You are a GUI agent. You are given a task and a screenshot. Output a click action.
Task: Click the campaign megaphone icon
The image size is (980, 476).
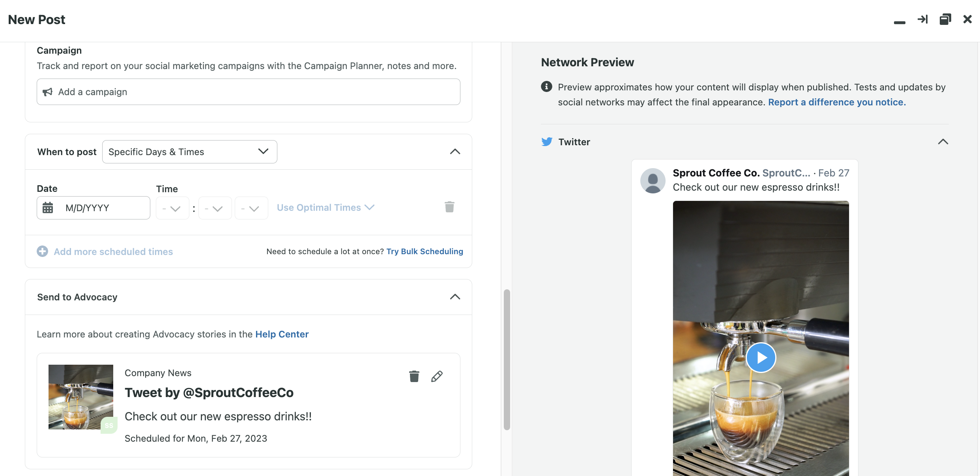point(48,92)
